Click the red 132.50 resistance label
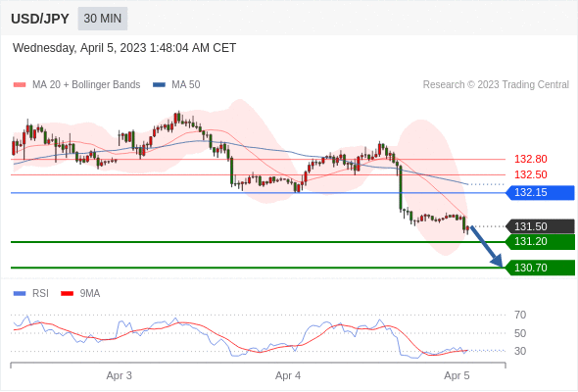Screen dimensions: 578x392 (531, 174)
